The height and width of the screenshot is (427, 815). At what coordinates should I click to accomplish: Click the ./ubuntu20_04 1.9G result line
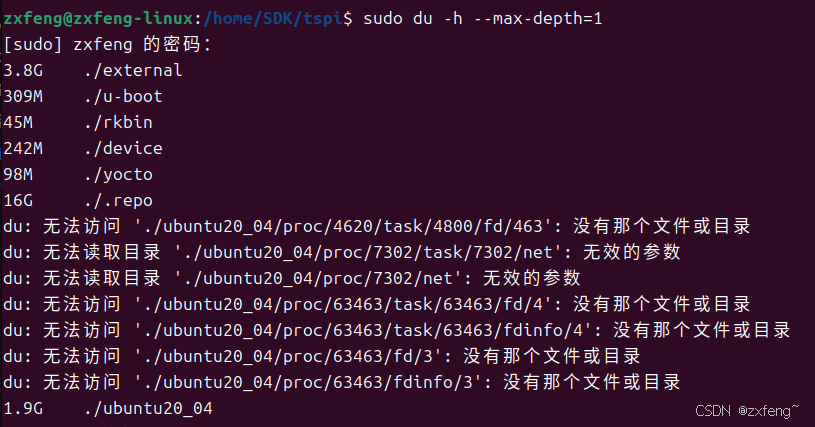pyautogui.click(x=108, y=408)
